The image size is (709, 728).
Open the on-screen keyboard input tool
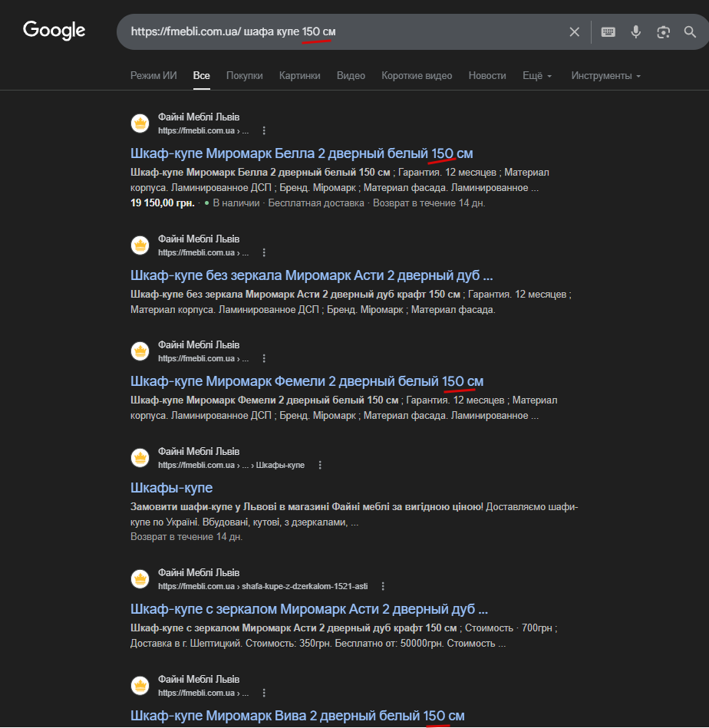point(608,31)
